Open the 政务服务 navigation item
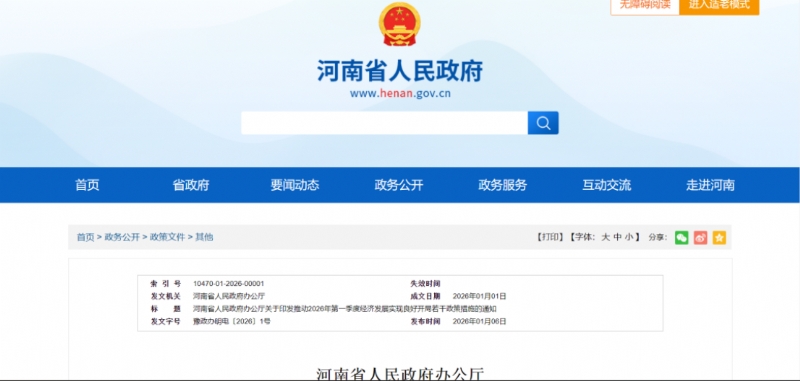Viewport: 800px width, 381px height. point(503,185)
